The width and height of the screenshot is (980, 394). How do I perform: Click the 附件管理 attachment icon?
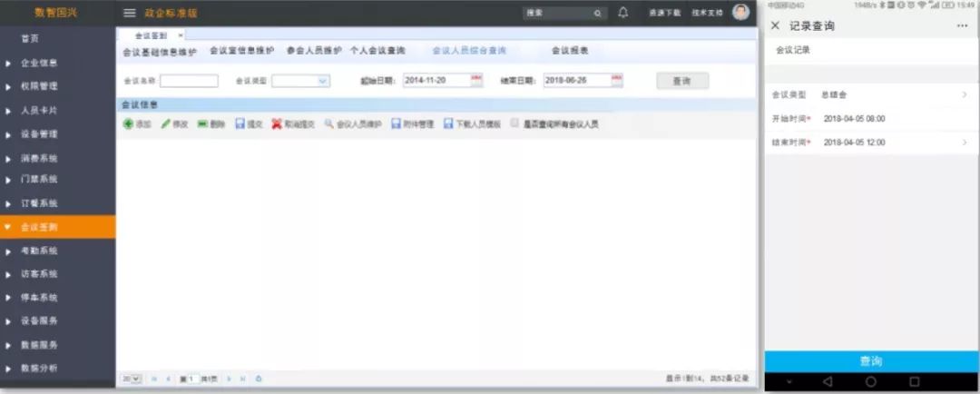[x=397, y=123]
